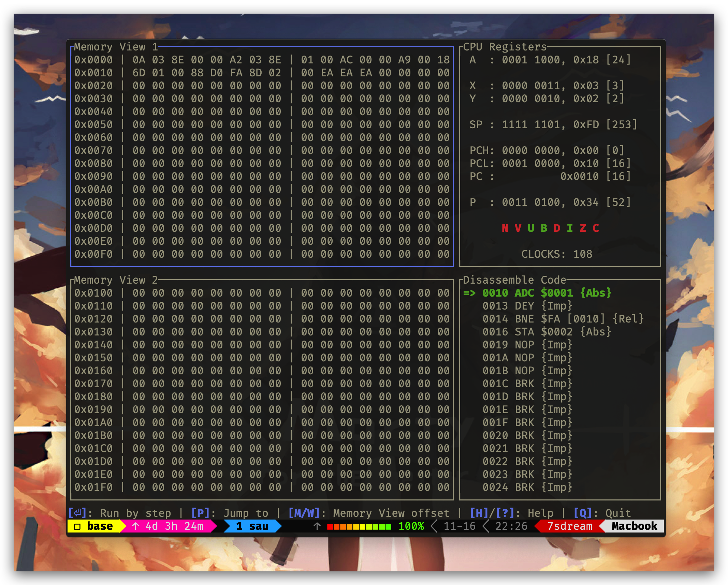
Task: Click byte 'D0' in row 0x0010
Action: pyautogui.click(x=217, y=73)
